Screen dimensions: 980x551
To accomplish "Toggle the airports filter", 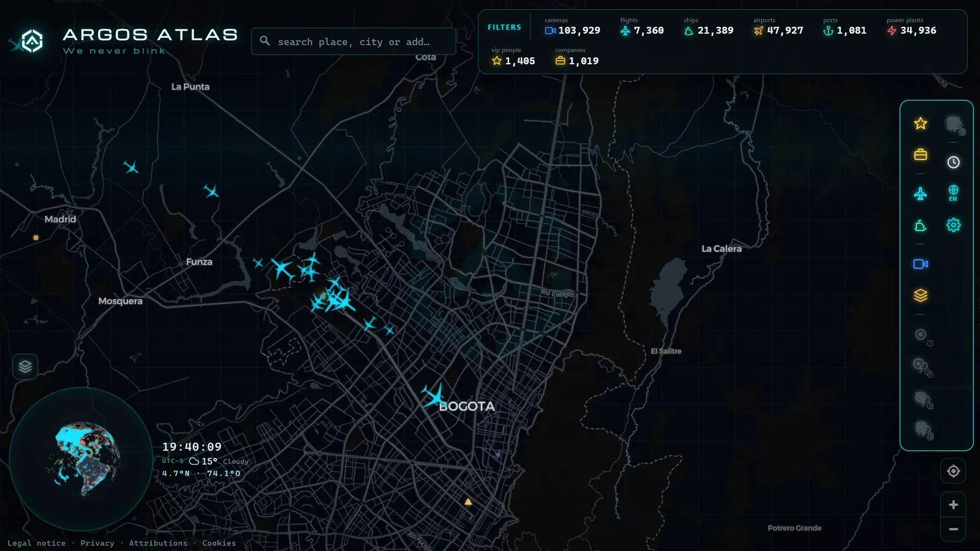I will pyautogui.click(x=778, y=27).
